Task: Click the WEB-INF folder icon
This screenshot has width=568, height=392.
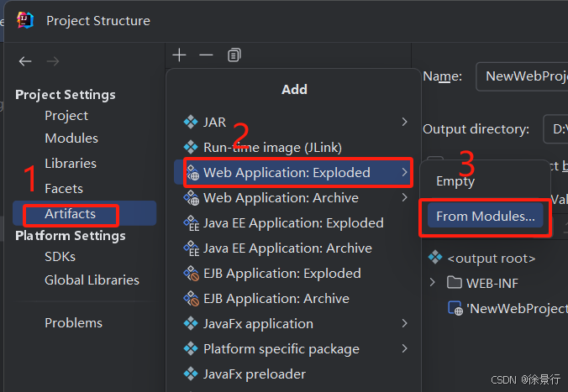Action: tap(455, 282)
